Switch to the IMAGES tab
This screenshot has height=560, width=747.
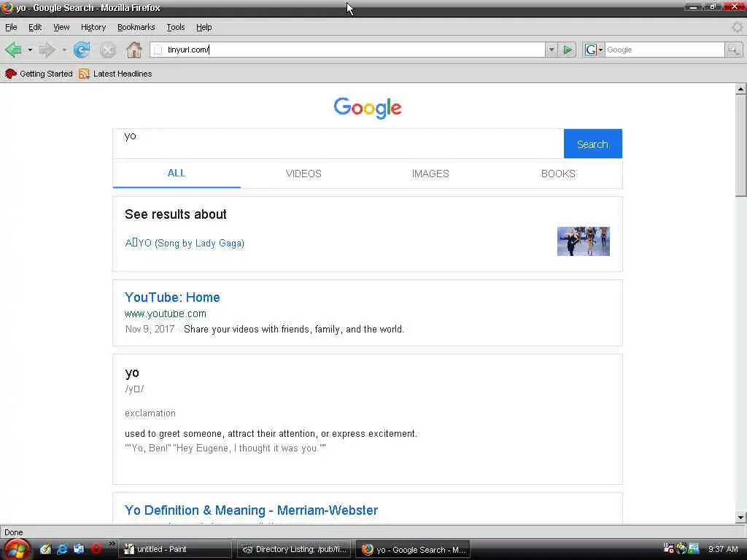[x=430, y=174]
